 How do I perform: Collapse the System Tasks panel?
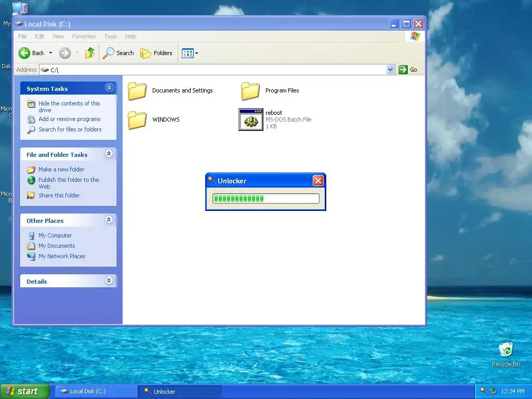(x=109, y=88)
